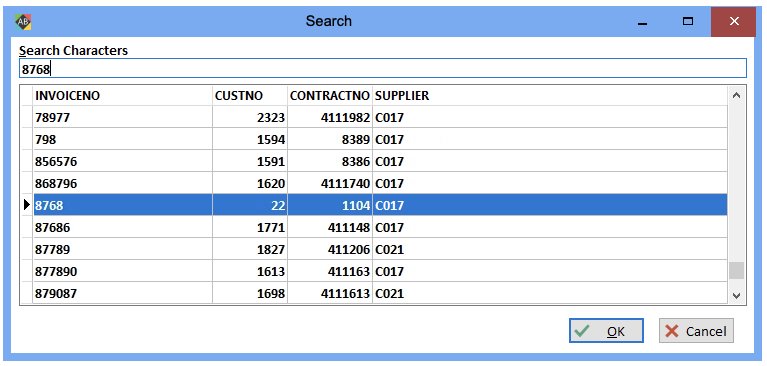
Task: Click customer number 1827 cell
Action: [250, 250]
